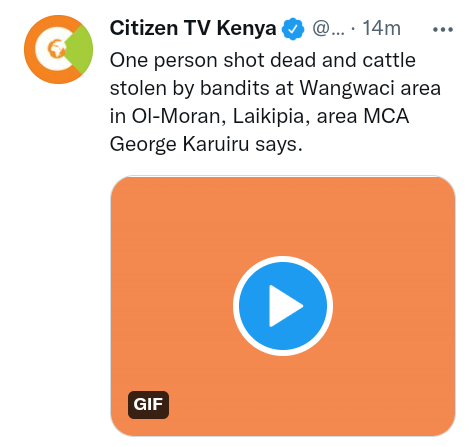Open the tweet via the 14m timestamp

[381, 28]
